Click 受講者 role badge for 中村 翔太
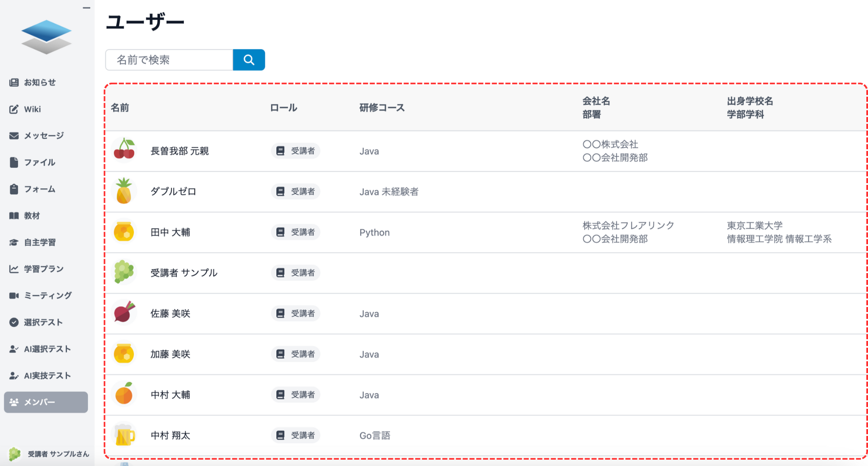Image resolution: width=868 pixels, height=466 pixels. click(296, 435)
